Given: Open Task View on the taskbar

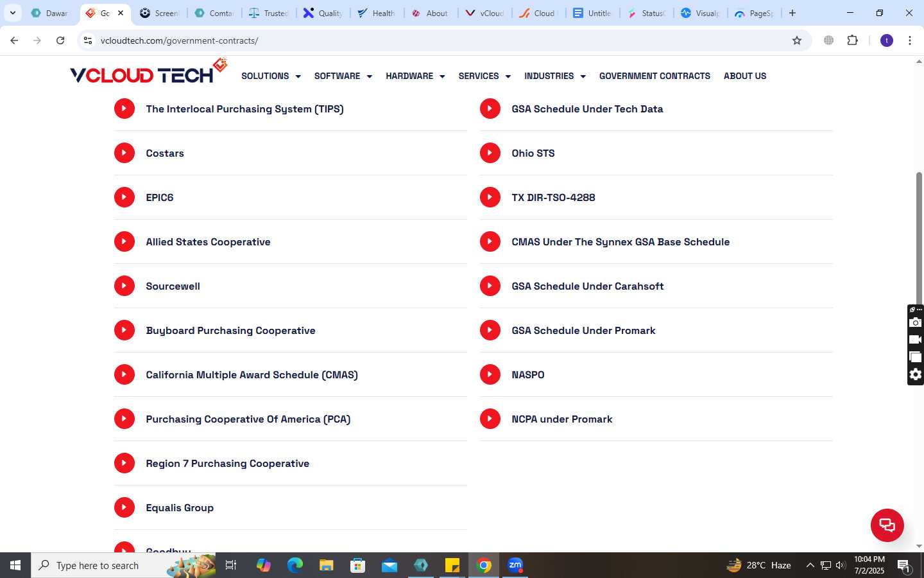Looking at the screenshot, I should pos(231,565).
